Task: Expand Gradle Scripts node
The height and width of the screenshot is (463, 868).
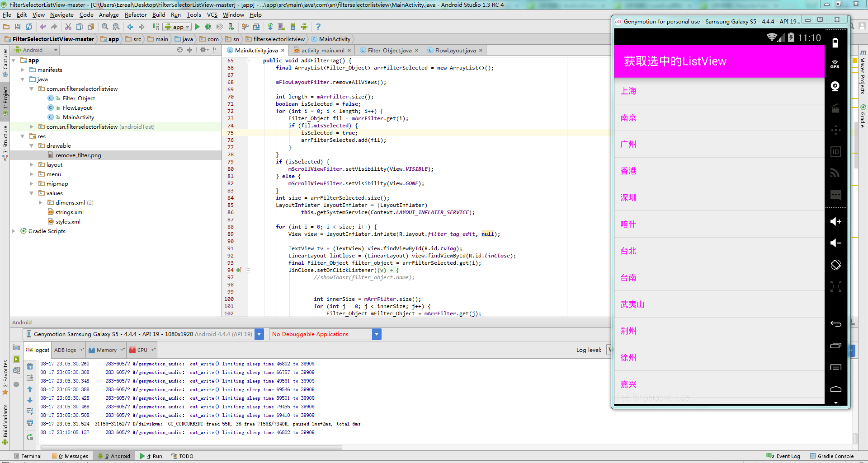Action: [14, 231]
